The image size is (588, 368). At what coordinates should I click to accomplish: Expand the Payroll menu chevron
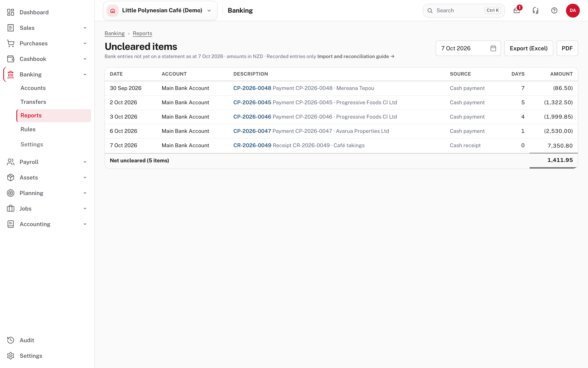click(85, 162)
